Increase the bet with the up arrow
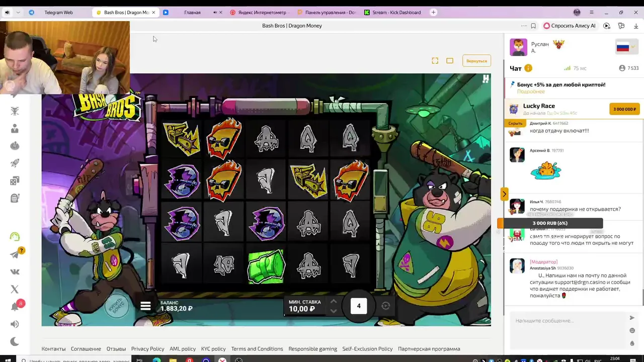This screenshot has width=644, height=362. point(333,301)
